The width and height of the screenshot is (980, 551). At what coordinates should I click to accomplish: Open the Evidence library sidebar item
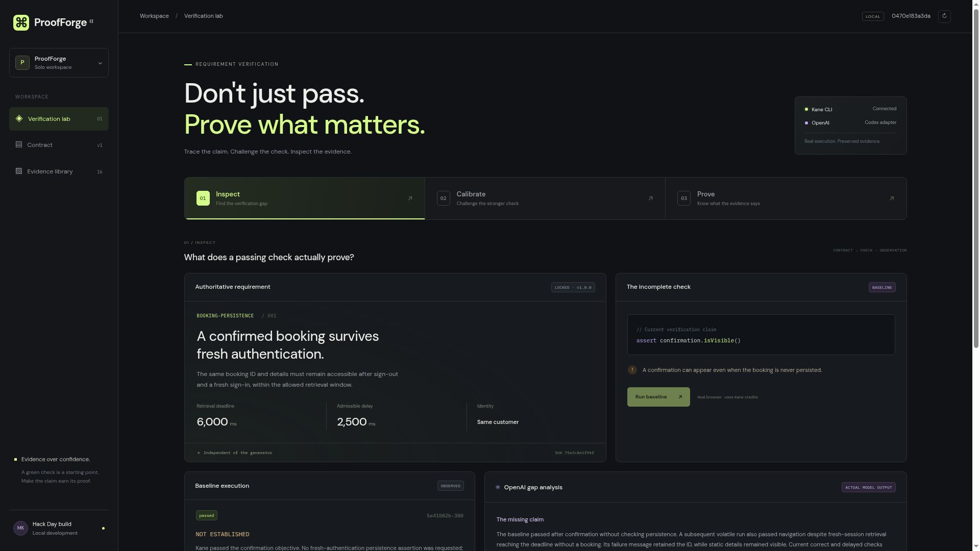[x=59, y=171]
